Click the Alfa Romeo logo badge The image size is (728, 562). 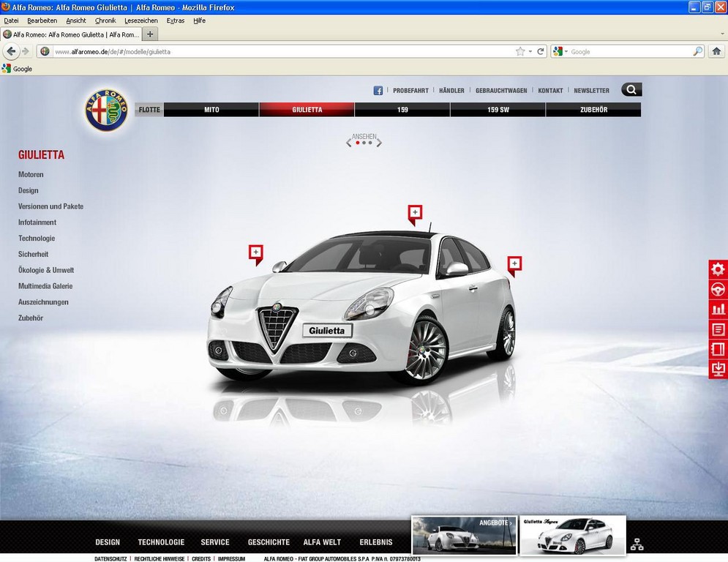pyautogui.click(x=106, y=110)
